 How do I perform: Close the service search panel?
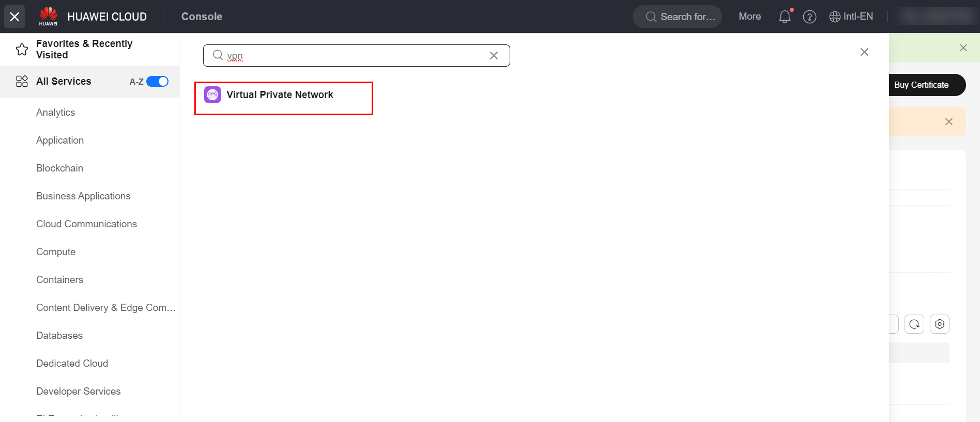[x=864, y=52]
